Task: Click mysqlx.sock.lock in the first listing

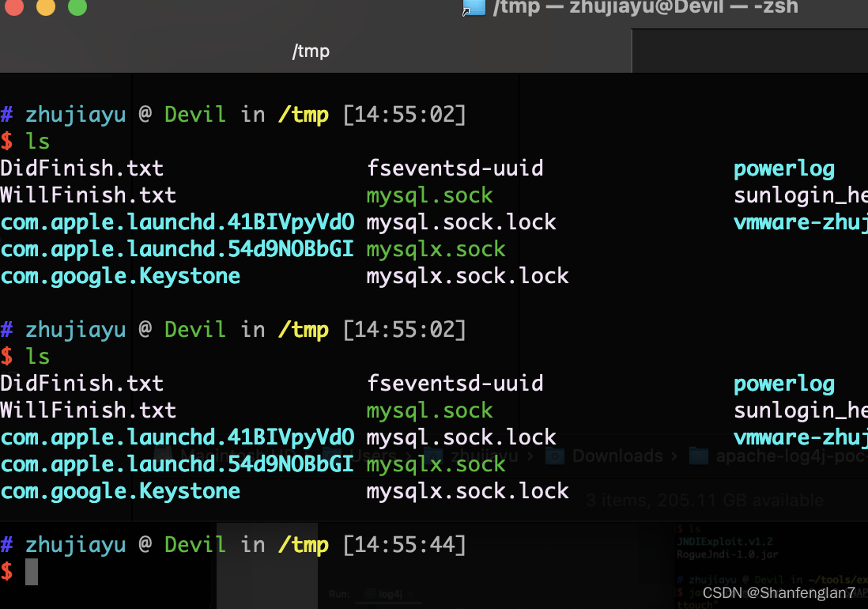Action: pyautogui.click(x=468, y=276)
